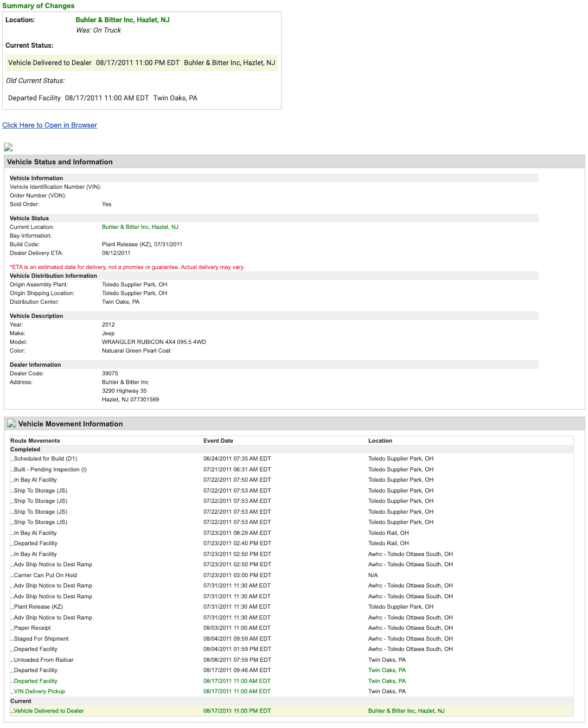Click the Dealer Delivery ETA date 08/12/2011

tap(116, 253)
